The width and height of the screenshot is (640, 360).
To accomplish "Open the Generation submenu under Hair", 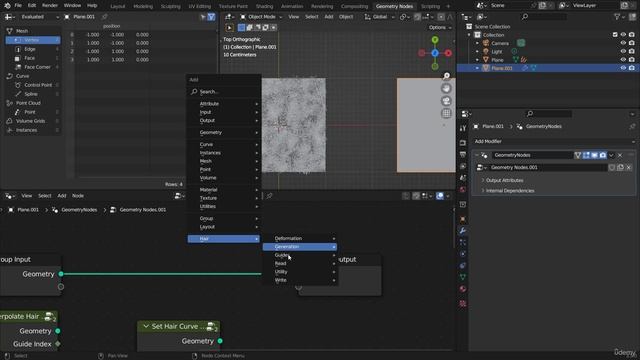I will pyautogui.click(x=300, y=247).
